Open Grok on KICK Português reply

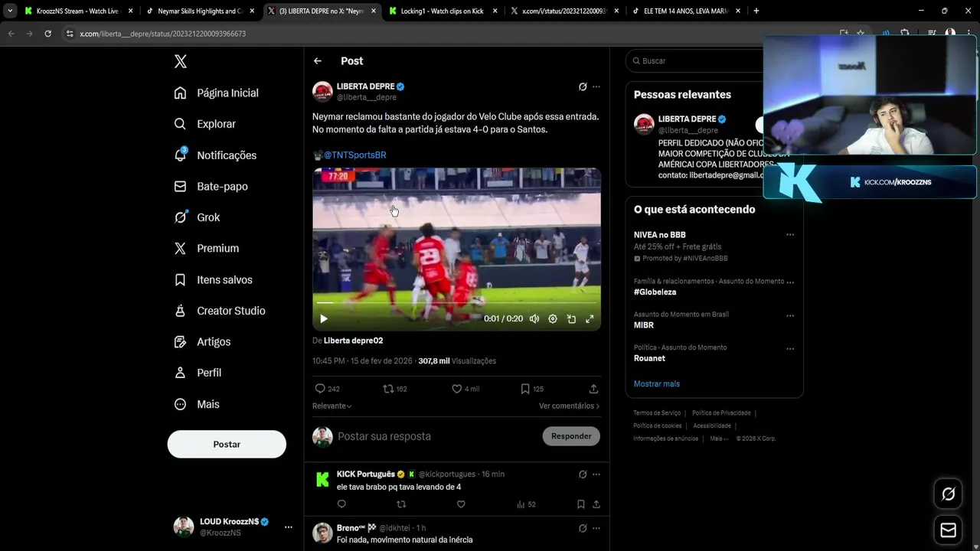point(583,474)
